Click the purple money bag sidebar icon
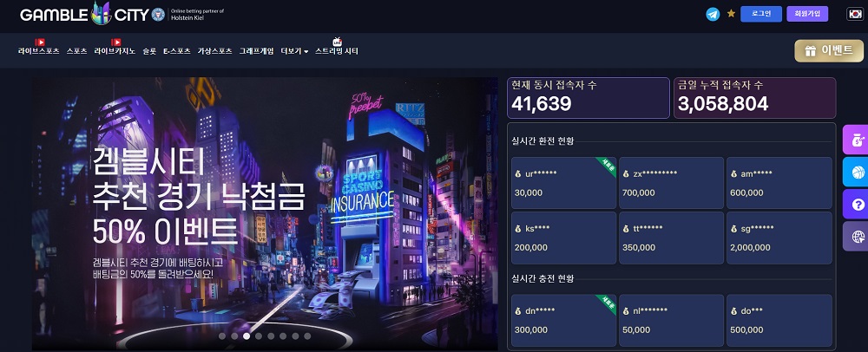 point(857,140)
